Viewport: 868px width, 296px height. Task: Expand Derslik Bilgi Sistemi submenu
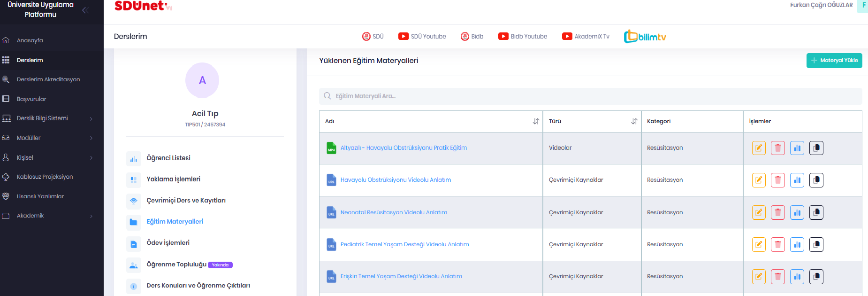pyautogui.click(x=91, y=118)
